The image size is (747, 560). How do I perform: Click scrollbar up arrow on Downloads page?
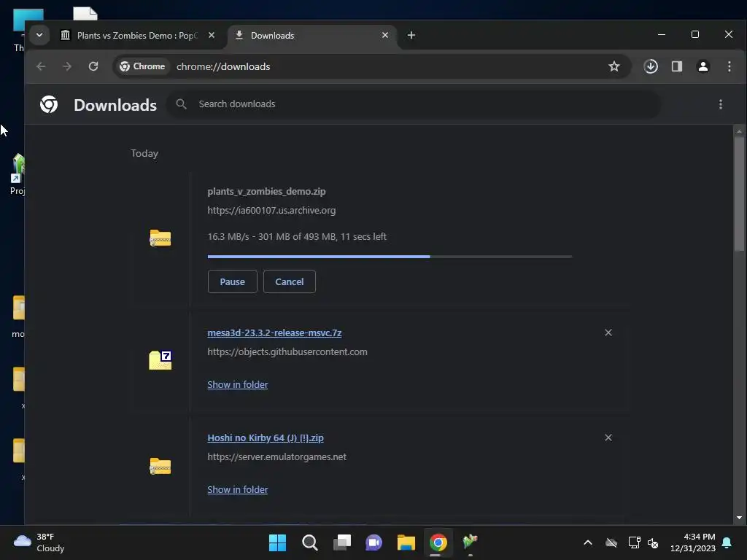pyautogui.click(x=739, y=131)
